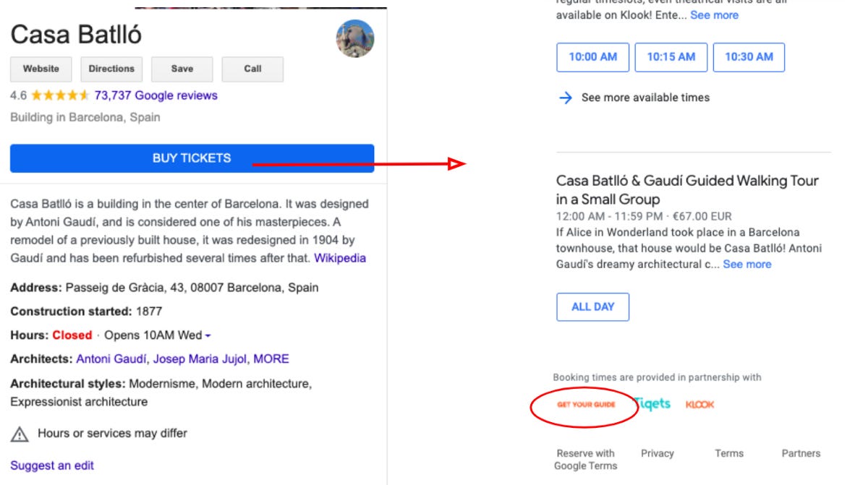Click Booking times are provided in partnership with text
868x485 pixels.
tap(657, 377)
